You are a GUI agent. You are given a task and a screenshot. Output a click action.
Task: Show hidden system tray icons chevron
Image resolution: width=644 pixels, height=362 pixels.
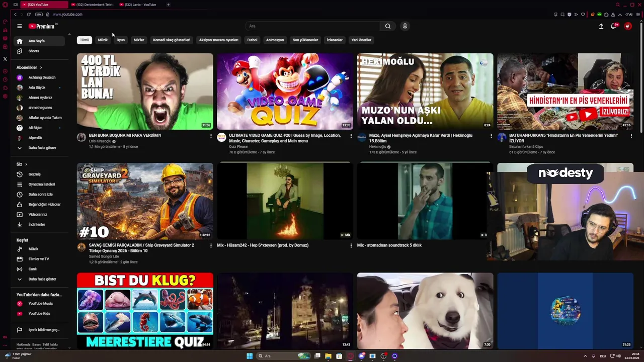[x=585, y=356]
